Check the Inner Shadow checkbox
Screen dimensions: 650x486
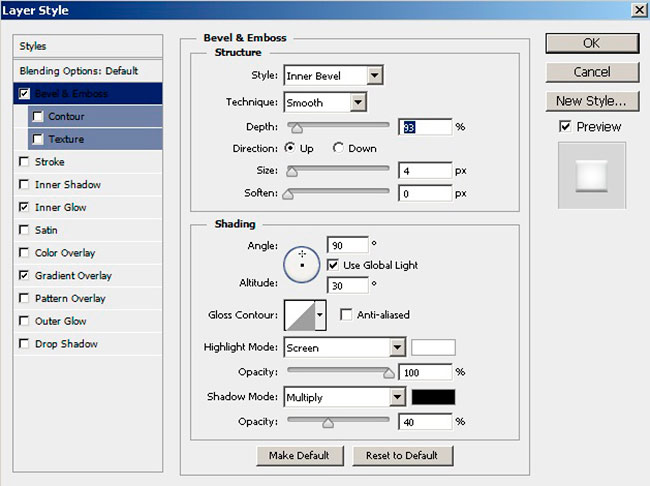pyautogui.click(x=24, y=184)
